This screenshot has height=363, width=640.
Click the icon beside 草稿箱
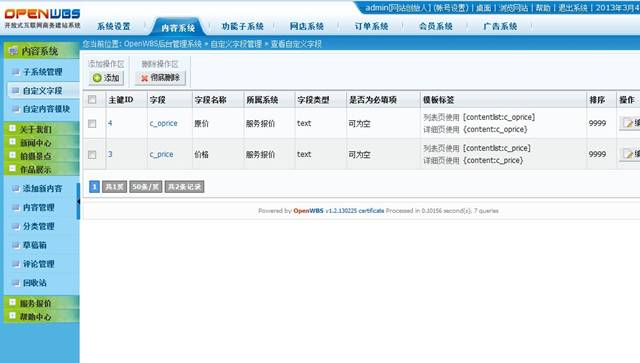(16, 245)
